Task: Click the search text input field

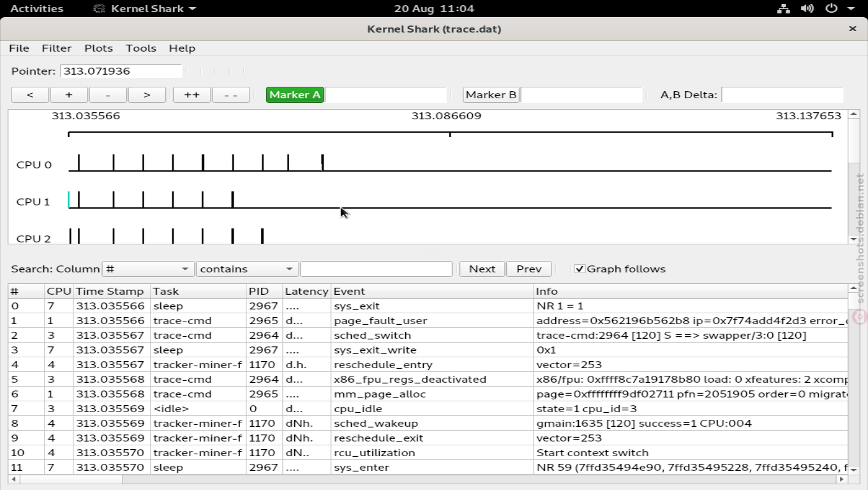Action: pyautogui.click(x=376, y=269)
